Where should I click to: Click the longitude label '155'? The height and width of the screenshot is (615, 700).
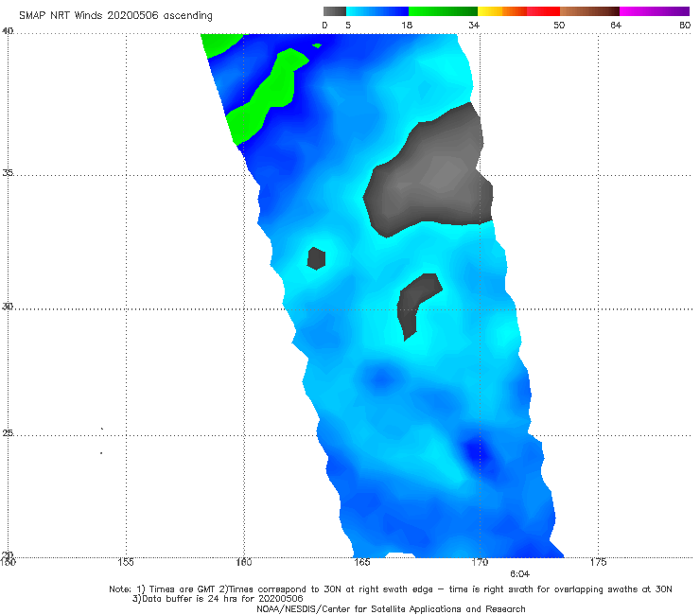126,562
